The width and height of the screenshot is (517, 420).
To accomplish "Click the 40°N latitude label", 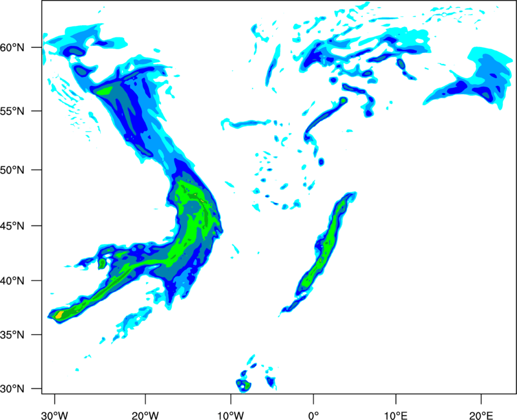I will pyautogui.click(x=12, y=281).
